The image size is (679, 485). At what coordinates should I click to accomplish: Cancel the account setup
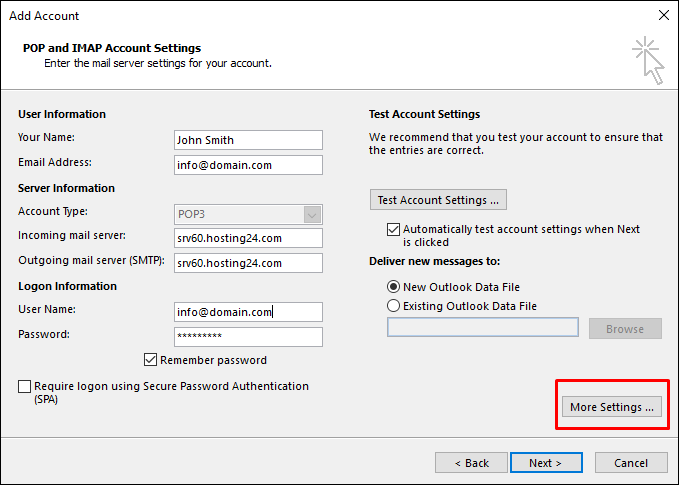(631, 463)
